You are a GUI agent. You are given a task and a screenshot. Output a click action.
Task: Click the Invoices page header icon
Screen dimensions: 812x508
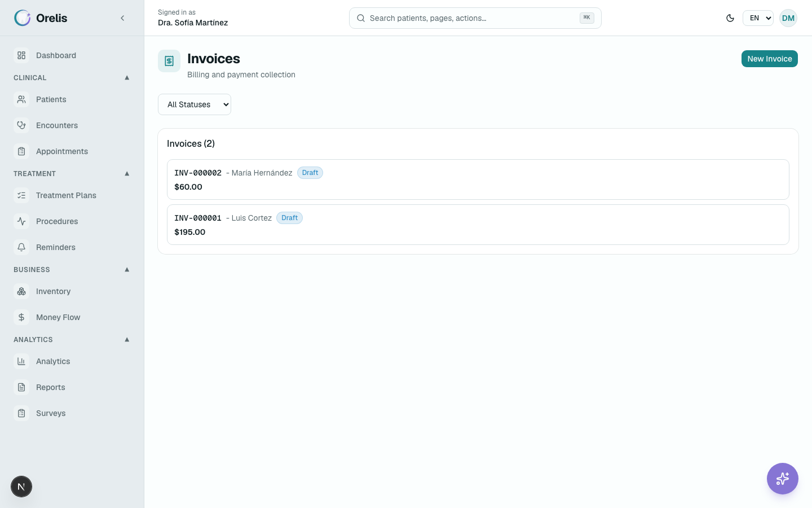coord(169,61)
